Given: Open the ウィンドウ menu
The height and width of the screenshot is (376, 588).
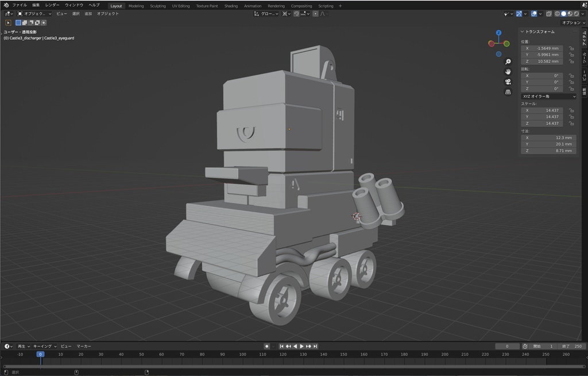Looking at the screenshot, I should pyautogui.click(x=74, y=5).
